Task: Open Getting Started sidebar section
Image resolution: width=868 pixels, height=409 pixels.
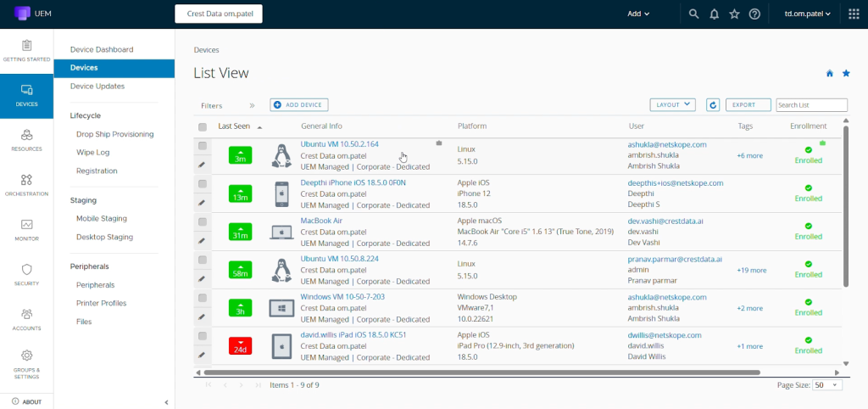Action: (x=26, y=51)
